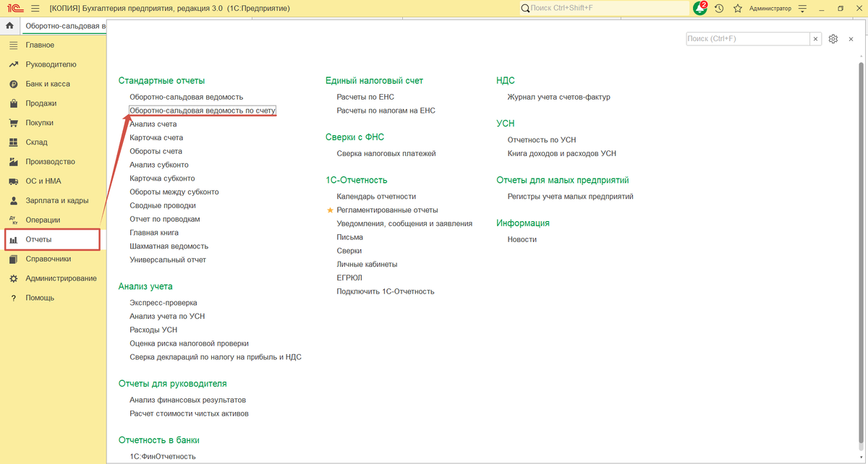Open the 1C main menu hamburger icon
Image resolution: width=868 pixels, height=464 pixels.
pyautogui.click(x=35, y=8)
